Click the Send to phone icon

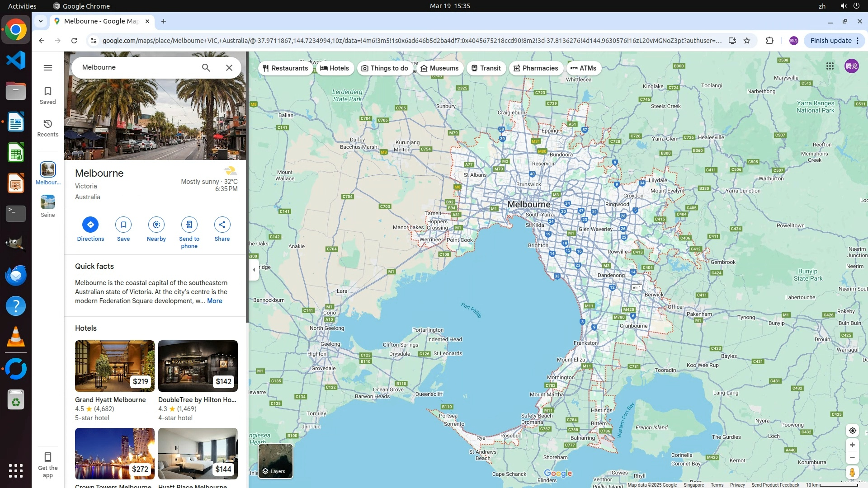pyautogui.click(x=189, y=225)
